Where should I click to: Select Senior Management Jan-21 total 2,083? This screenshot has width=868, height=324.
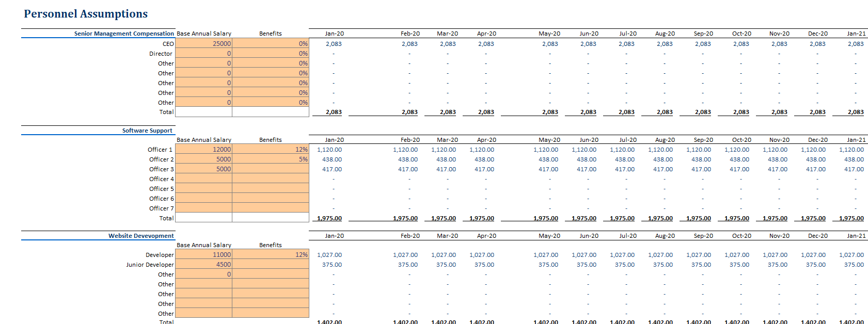click(856, 112)
